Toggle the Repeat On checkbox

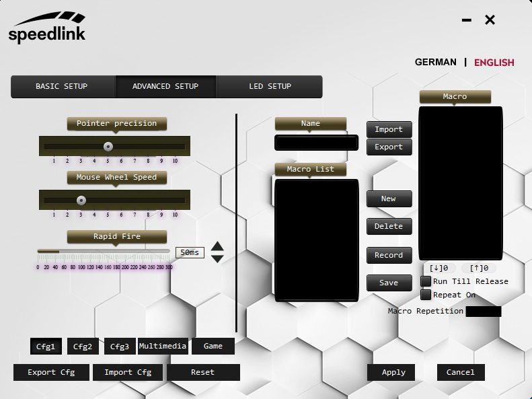point(426,295)
